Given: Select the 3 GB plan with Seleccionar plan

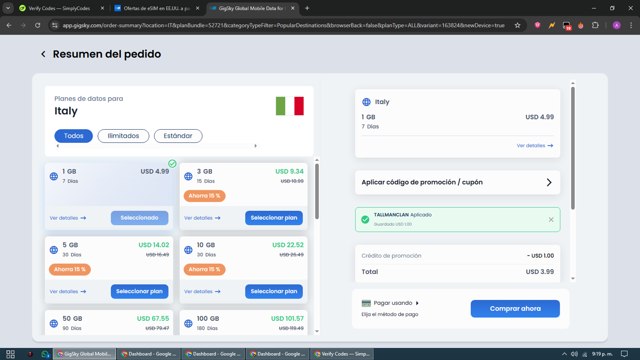Looking at the screenshot, I should coord(274,218).
